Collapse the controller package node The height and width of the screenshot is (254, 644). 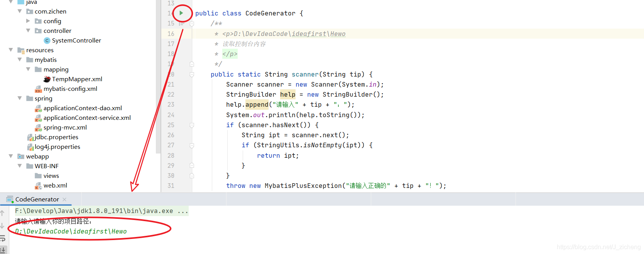[x=28, y=31]
